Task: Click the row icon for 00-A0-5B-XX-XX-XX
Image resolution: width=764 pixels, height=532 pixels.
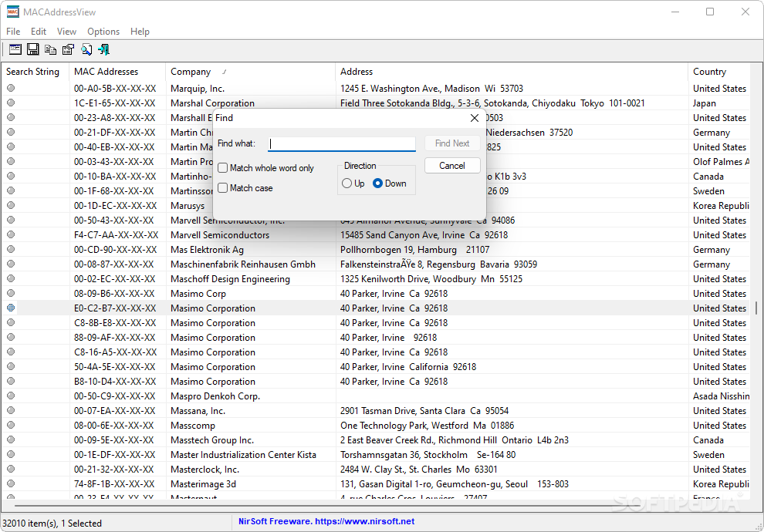Action: click(11, 88)
